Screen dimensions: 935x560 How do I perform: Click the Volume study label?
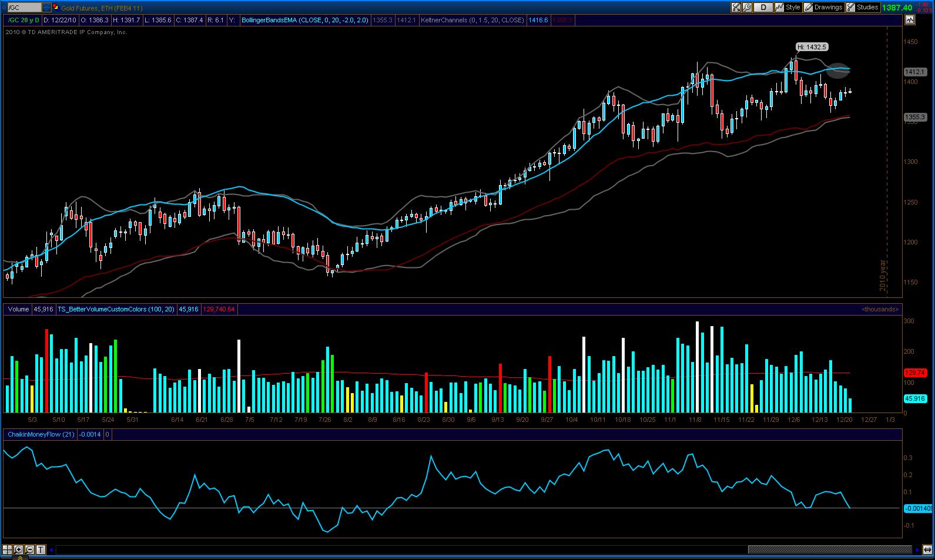pyautogui.click(x=18, y=309)
